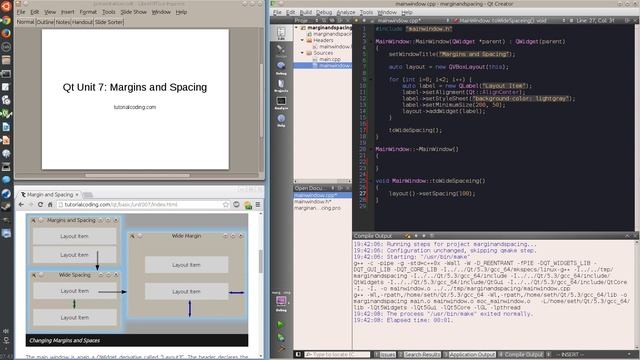Viewport: 640px width, 360px height.
Task: Open Ubuntu Dash from the launcher
Action: [x=6, y=7]
